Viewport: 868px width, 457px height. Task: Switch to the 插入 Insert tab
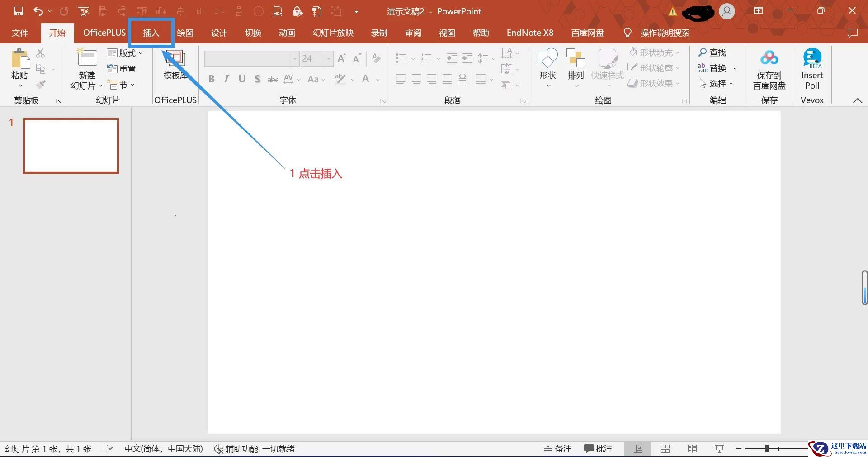tap(151, 33)
